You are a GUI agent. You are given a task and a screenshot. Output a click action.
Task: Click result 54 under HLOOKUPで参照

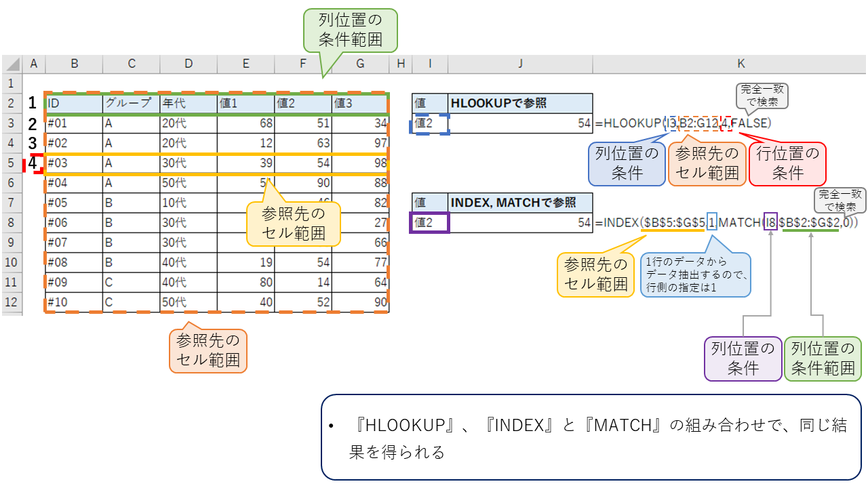tap(520, 123)
